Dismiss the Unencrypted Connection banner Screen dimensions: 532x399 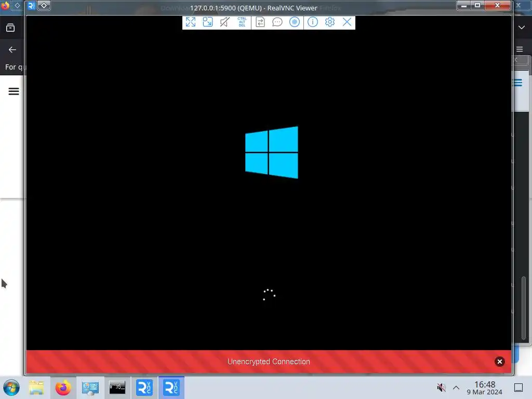click(x=499, y=362)
